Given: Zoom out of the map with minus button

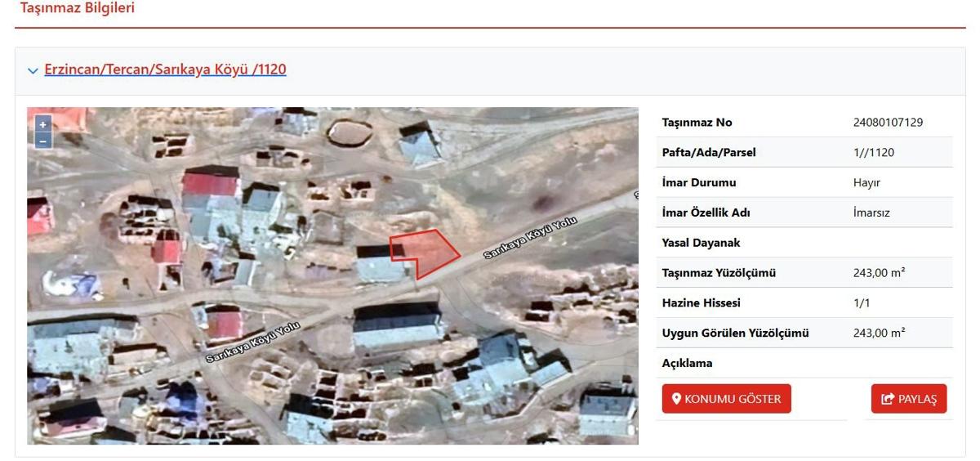Looking at the screenshot, I should (x=43, y=141).
